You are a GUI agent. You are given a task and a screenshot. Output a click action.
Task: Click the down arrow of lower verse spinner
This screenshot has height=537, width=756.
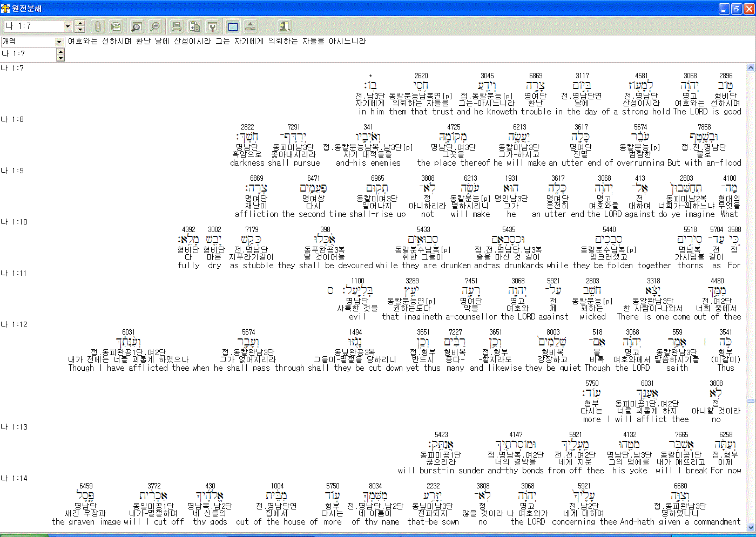(x=60, y=57)
